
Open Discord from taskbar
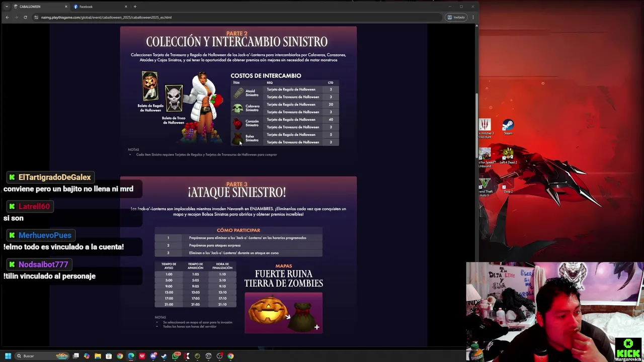153,356
